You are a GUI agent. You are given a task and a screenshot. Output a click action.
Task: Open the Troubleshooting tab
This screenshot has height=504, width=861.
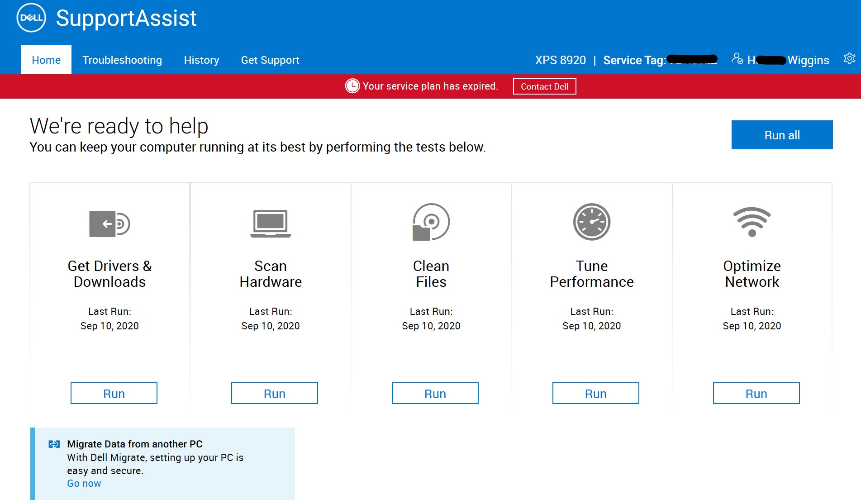point(122,60)
